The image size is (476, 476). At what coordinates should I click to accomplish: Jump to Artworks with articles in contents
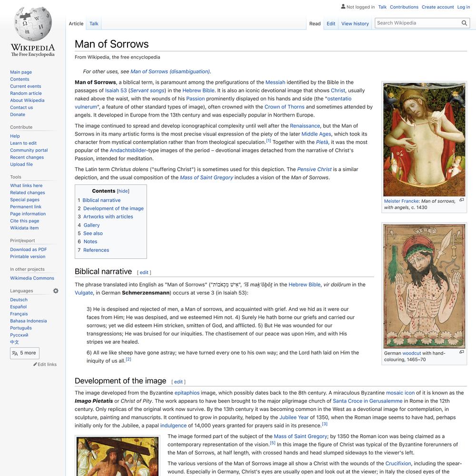pos(108,217)
